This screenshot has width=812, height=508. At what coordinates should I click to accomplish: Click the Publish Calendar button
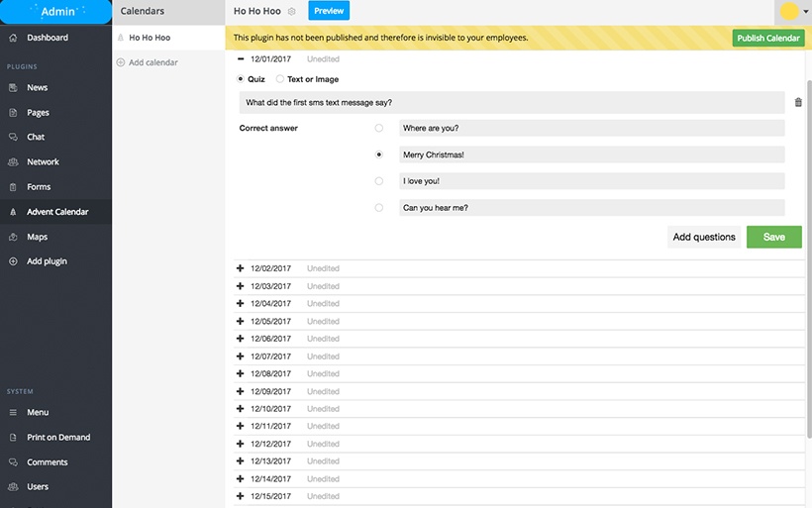click(768, 38)
